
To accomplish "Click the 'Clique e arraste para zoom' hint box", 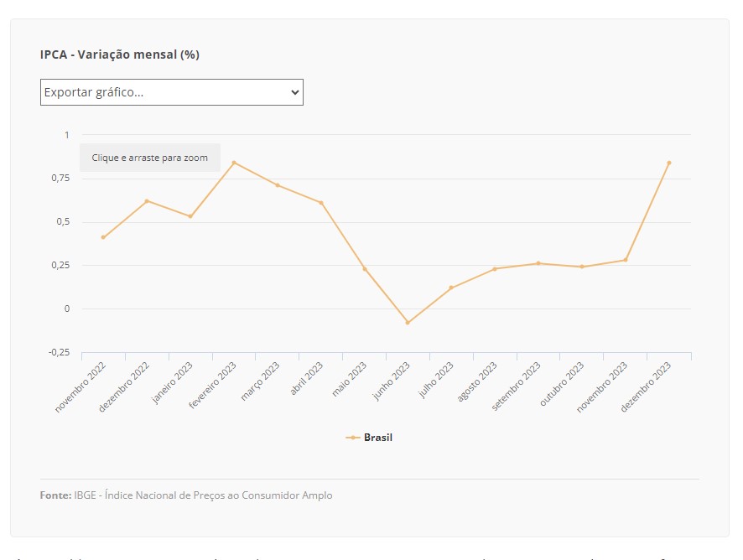I will coord(150,158).
